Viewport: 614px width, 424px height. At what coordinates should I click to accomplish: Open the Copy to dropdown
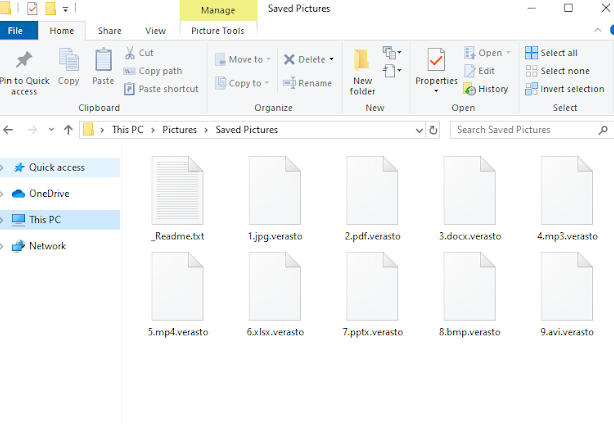click(241, 83)
